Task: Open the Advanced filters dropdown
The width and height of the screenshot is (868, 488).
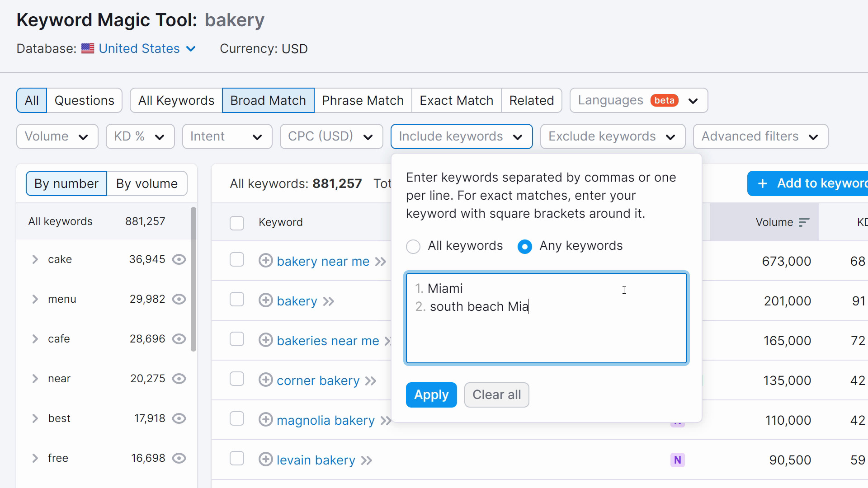Action: click(x=760, y=136)
